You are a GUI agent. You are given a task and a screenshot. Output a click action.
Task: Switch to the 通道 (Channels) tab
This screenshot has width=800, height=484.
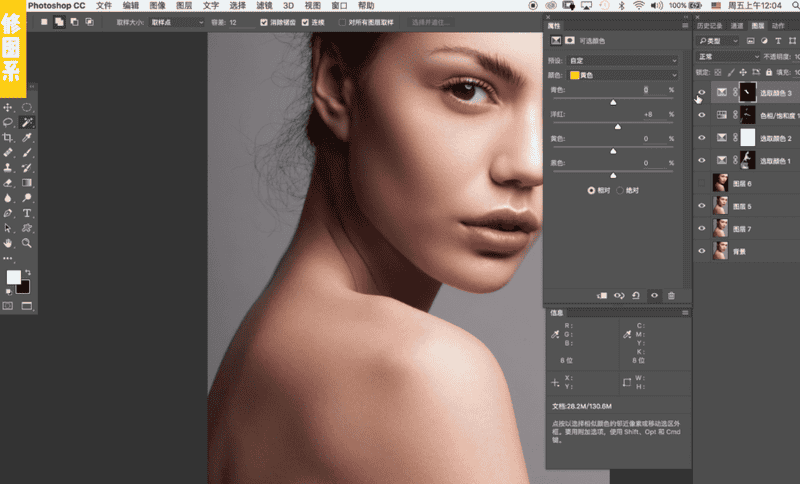(737, 26)
